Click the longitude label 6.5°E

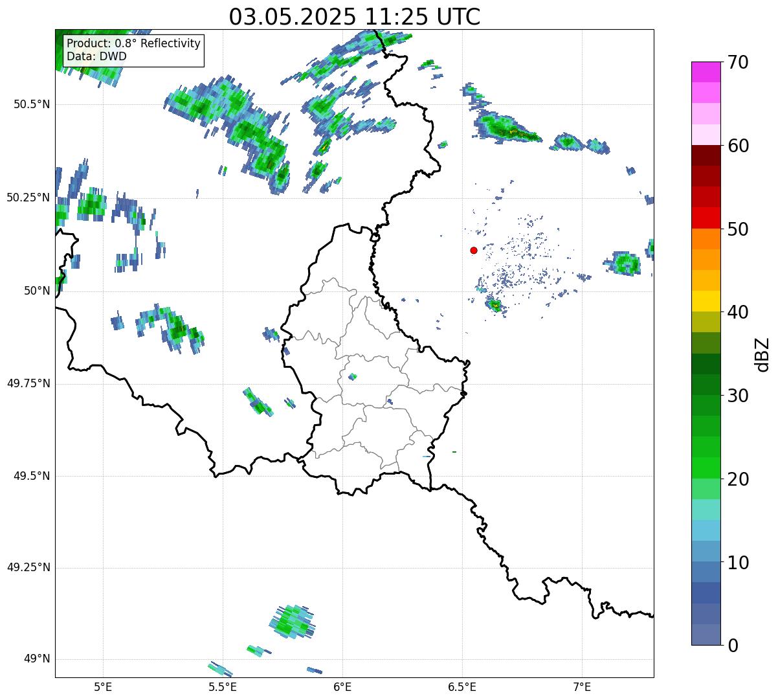[462, 686]
